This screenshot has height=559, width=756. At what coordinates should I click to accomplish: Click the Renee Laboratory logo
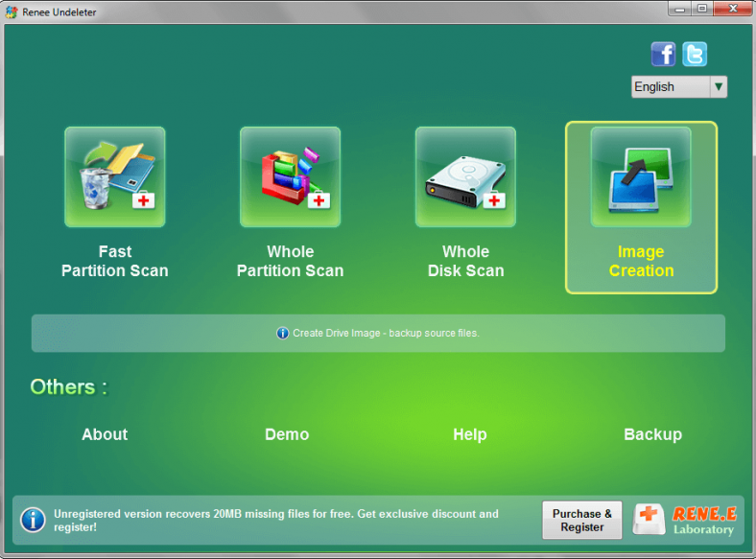tap(685, 521)
